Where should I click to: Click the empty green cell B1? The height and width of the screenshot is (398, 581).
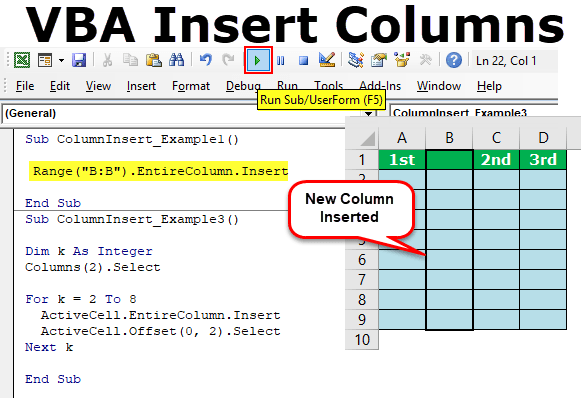(449, 160)
